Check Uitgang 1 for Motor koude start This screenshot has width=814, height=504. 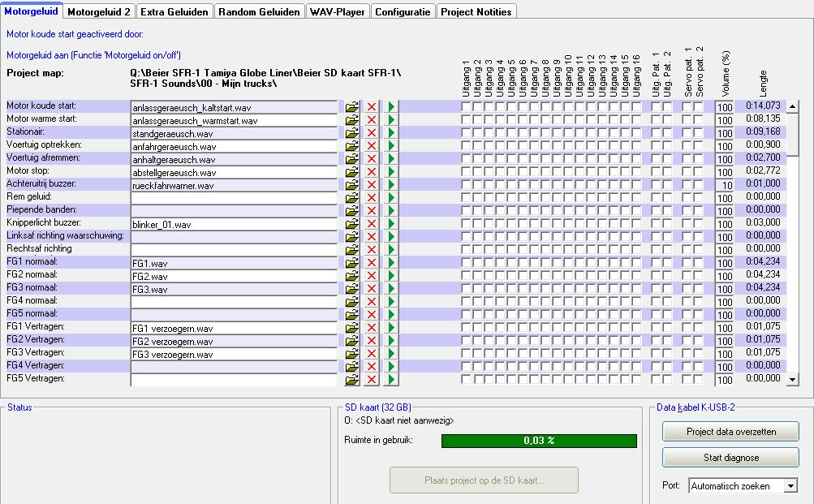tap(466, 106)
